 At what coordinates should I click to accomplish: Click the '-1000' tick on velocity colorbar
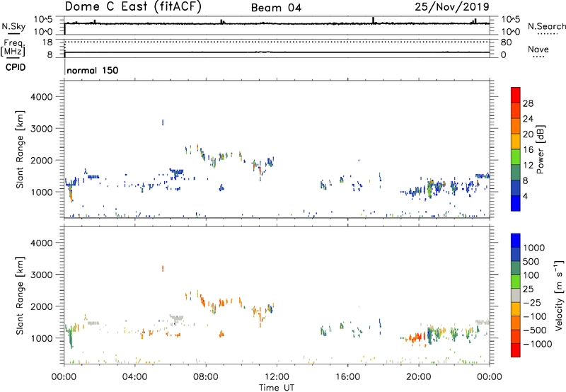pyautogui.click(x=537, y=344)
